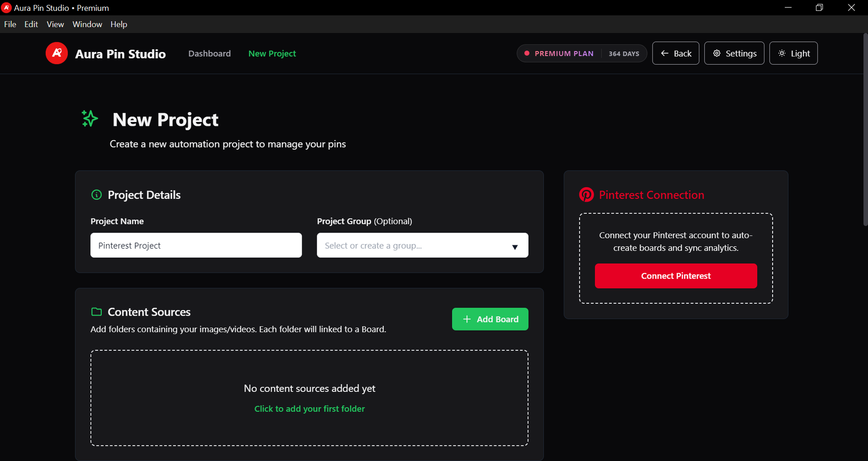Open the Edit menu
Screen dimensions: 868x461
[31, 24]
